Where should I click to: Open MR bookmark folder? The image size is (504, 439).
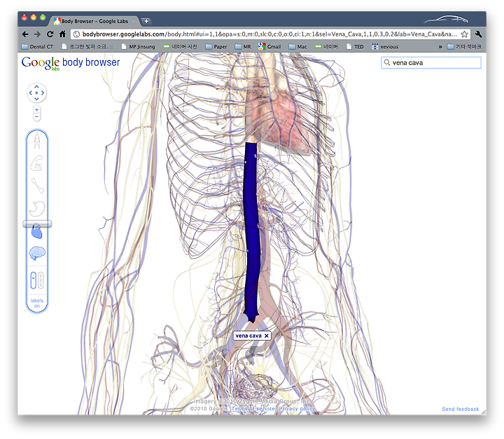tap(243, 47)
